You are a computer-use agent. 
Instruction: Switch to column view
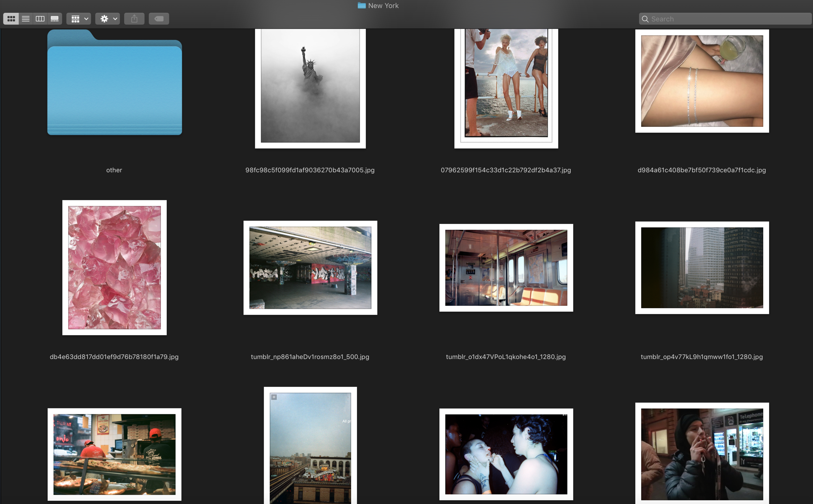pyautogui.click(x=40, y=19)
